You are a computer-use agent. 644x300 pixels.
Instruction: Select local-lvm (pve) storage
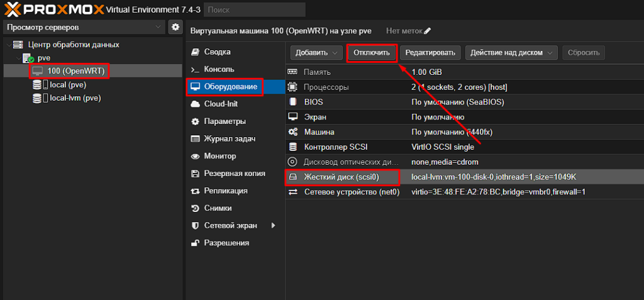tap(75, 98)
